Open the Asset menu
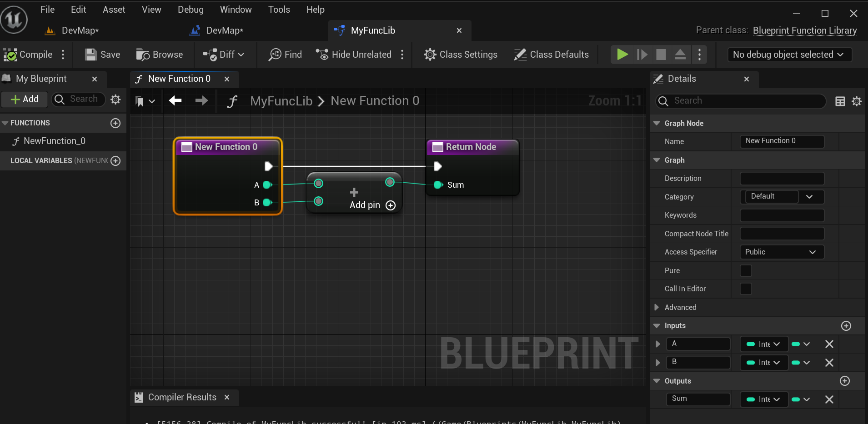Viewport: 868px width, 424px height. point(114,10)
